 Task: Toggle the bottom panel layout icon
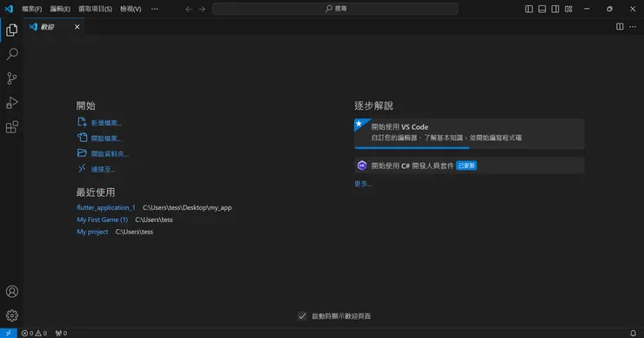542,9
